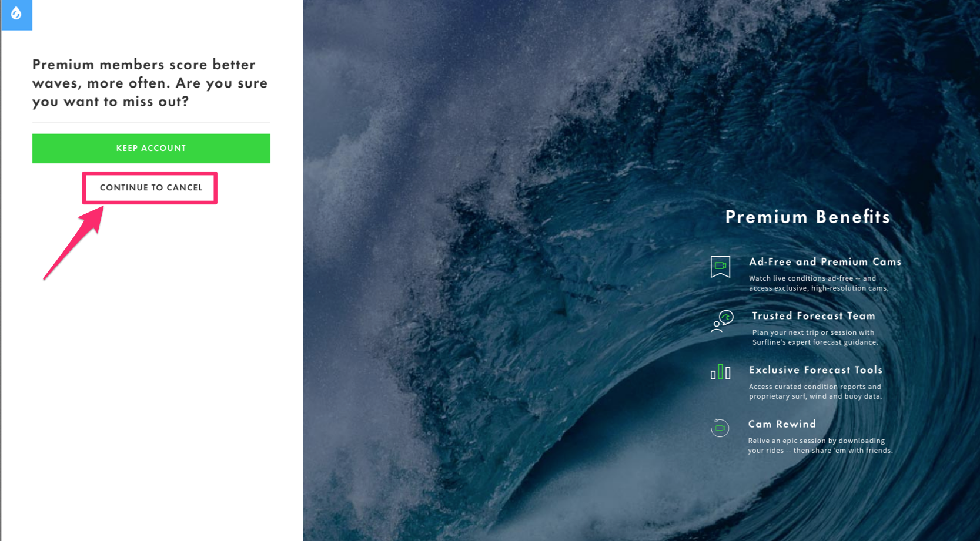Click the 'Access curated condition reports' description

pyautogui.click(x=815, y=391)
